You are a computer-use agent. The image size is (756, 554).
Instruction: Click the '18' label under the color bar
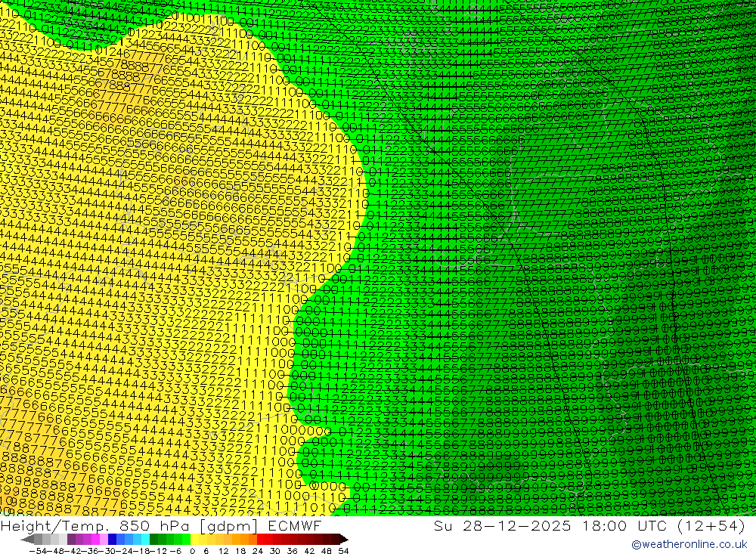point(240,551)
